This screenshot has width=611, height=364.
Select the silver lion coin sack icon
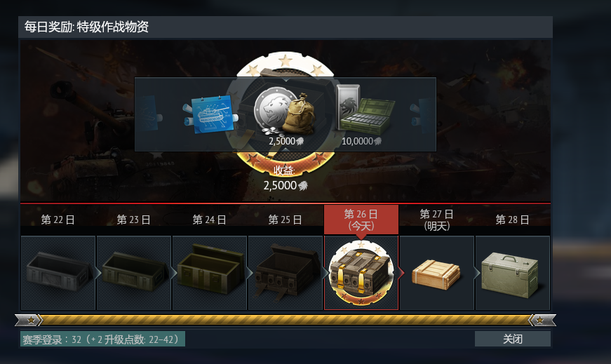point(285,112)
